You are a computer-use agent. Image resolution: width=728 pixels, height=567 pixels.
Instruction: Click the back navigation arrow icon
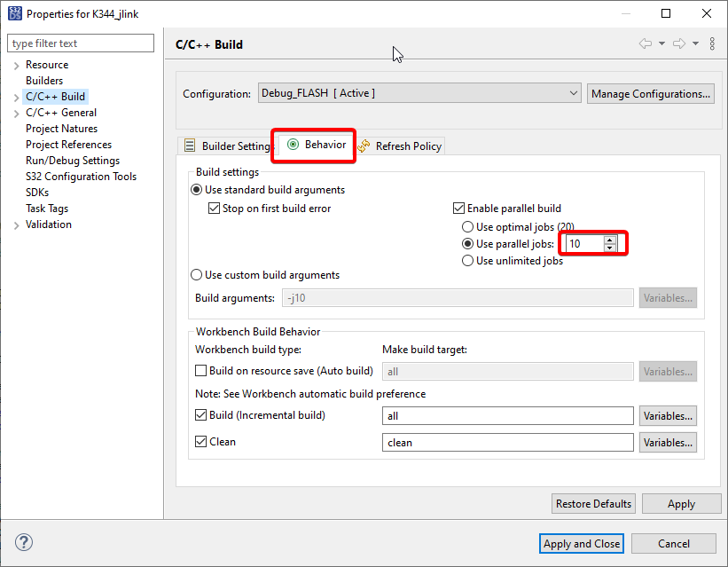coord(646,43)
